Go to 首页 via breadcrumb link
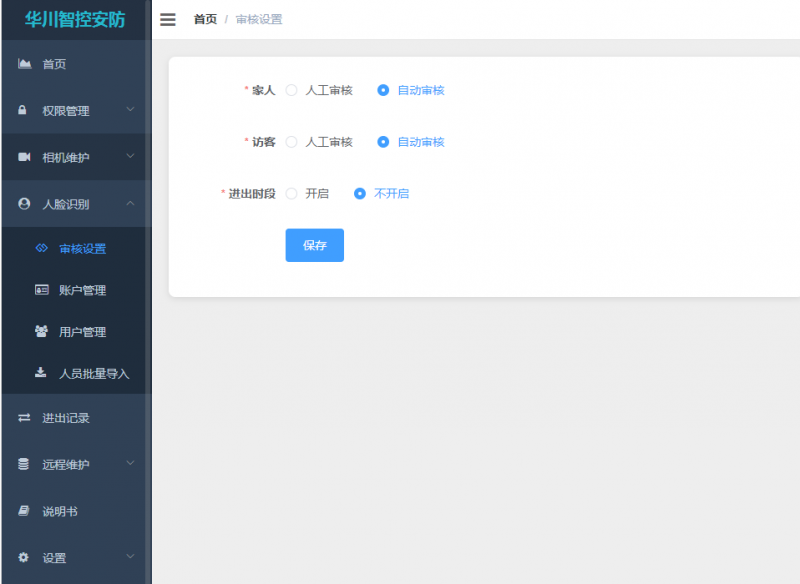The width and height of the screenshot is (800, 584). coord(205,20)
